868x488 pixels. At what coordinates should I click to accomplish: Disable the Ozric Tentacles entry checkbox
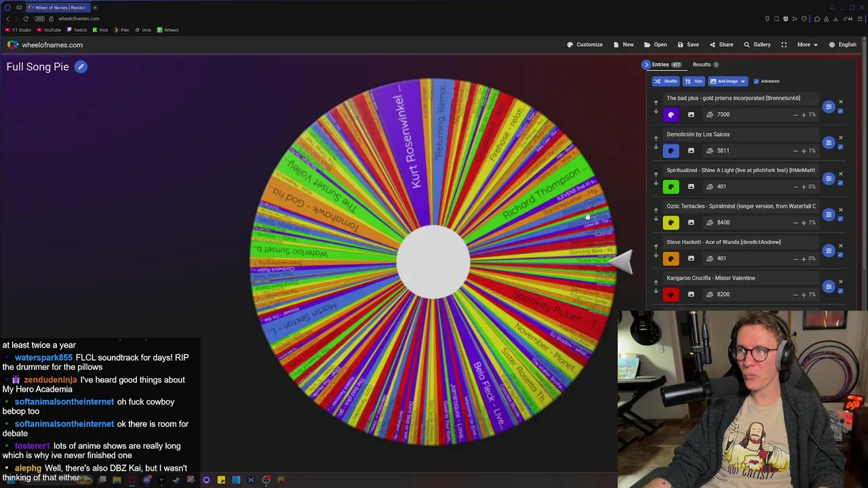pyautogui.click(x=840, y=219)
